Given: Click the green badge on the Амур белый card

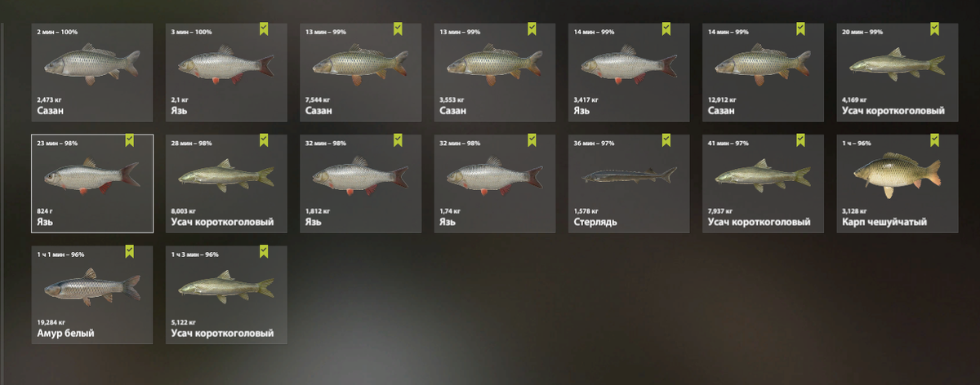Looking at the screenshot, I should (x=130, y=252).
